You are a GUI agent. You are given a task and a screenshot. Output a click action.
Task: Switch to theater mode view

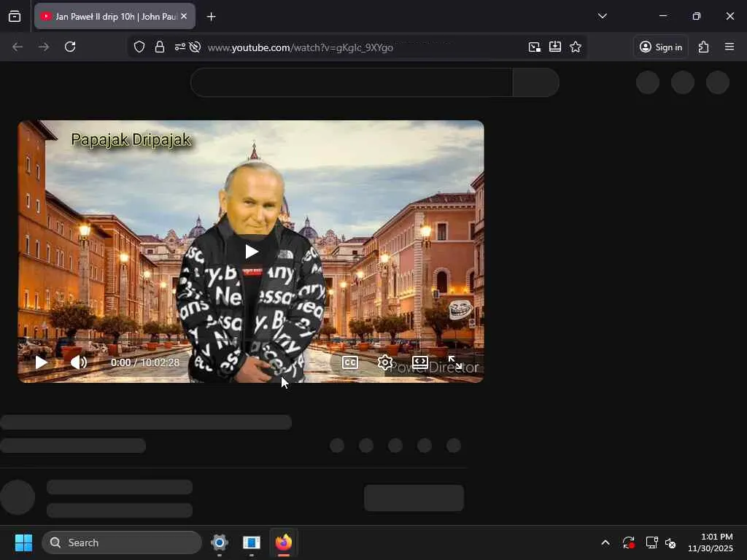click(419, 362)
